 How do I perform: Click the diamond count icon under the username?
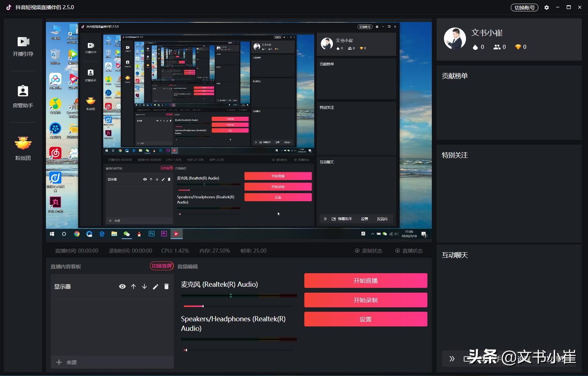click(x=518, y=47)
